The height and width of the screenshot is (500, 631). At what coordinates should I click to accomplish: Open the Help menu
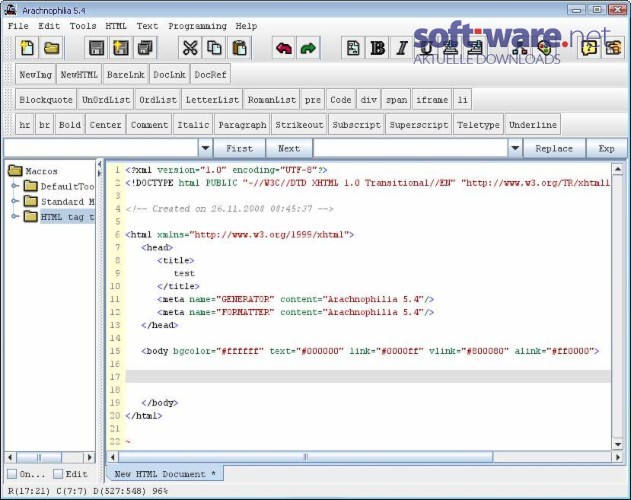246,26
